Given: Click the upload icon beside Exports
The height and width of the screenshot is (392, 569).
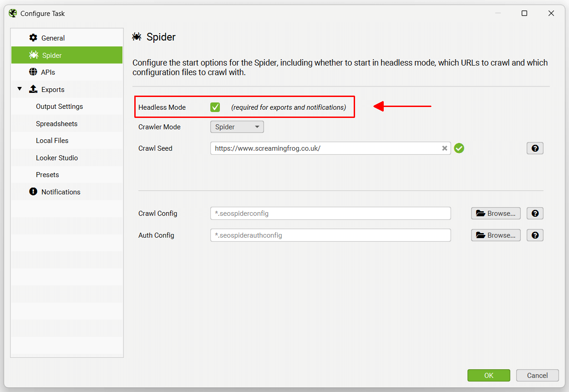Looking at the screenshot, I should click(33, 89).
